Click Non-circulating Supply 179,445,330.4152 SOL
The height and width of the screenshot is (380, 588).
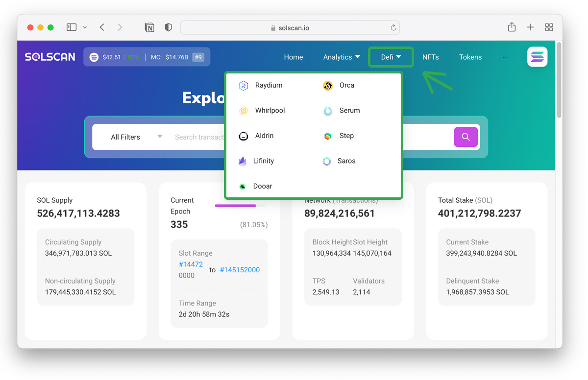pyautogui.click(x=80, y=292)
